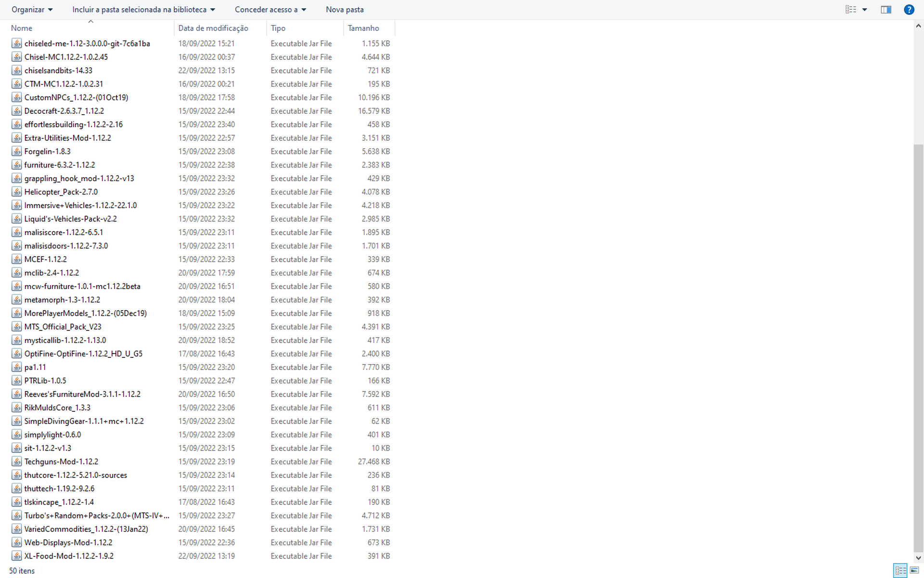Click the Help question mark icon
The height and width of the screenshot is (578, 924).
pos(909,10)
